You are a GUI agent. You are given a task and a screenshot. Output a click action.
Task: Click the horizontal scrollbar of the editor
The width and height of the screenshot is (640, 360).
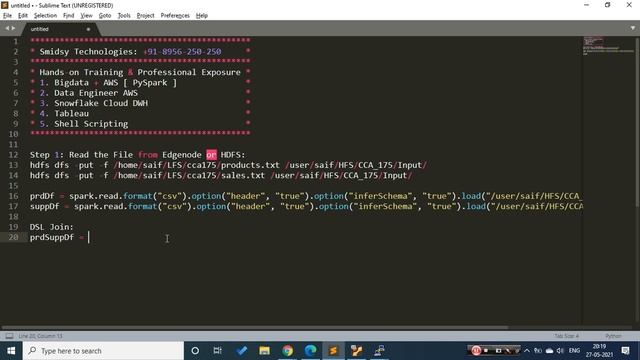coord(255,327)
